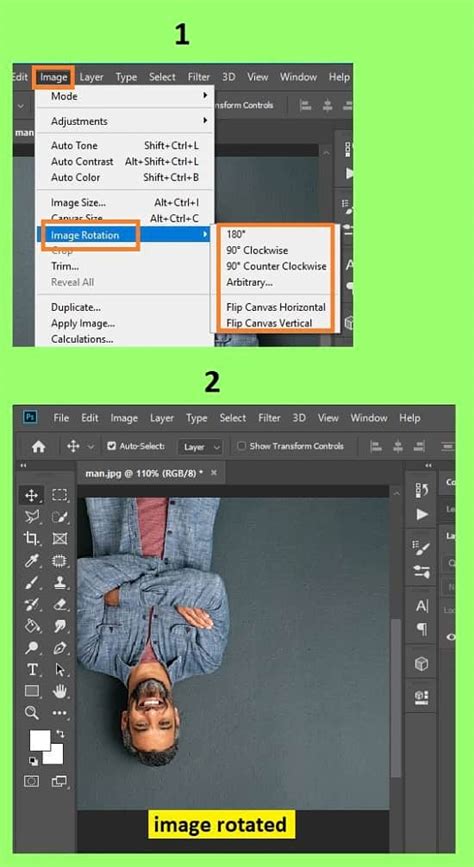
Task: Open the 3D cube panel icon
Action: tap(422, 664)
